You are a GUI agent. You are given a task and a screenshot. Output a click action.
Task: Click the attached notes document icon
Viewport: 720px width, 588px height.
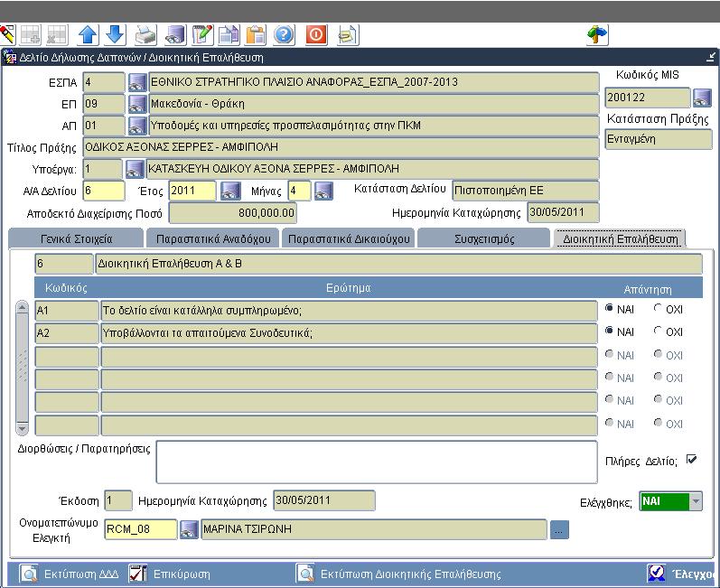(x=348, y=35)
